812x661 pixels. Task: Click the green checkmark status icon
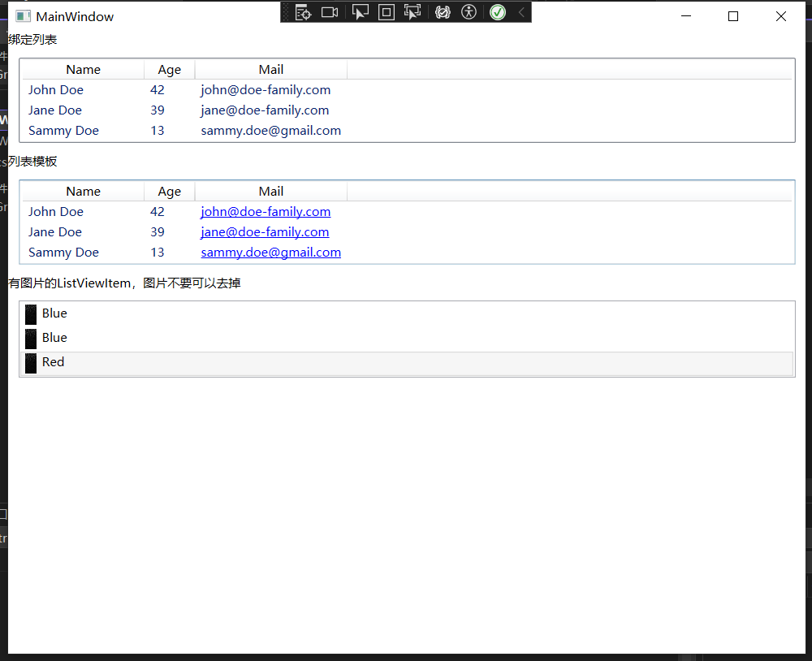[x=498, y=12]
